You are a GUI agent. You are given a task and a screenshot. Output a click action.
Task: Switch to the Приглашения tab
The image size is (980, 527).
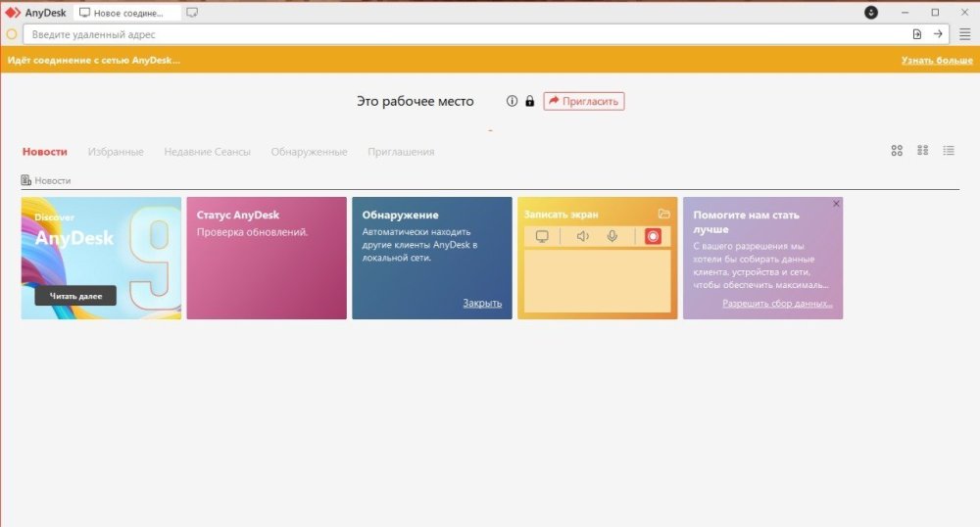(x=401, y=152)
